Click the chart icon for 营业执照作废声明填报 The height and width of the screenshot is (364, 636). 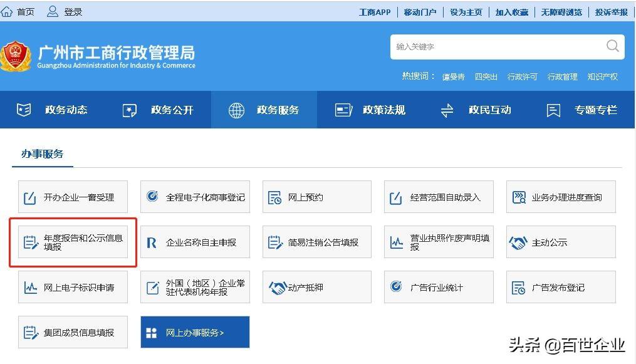click(396, 242)
